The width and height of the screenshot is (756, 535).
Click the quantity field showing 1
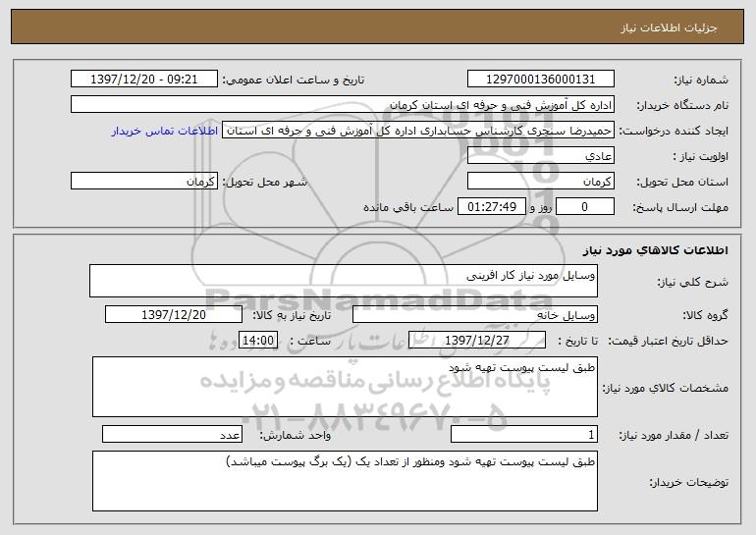[x=524, y=434]
